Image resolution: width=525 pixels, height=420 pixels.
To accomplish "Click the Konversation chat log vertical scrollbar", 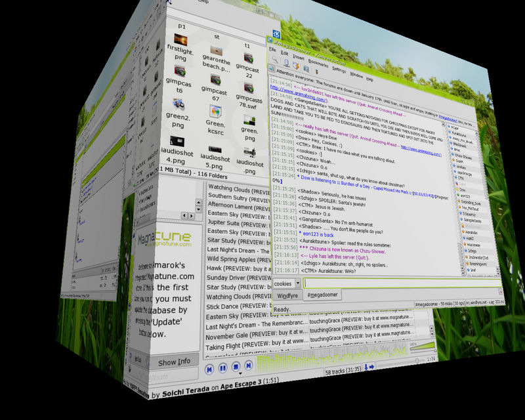I will coord(453,200).
